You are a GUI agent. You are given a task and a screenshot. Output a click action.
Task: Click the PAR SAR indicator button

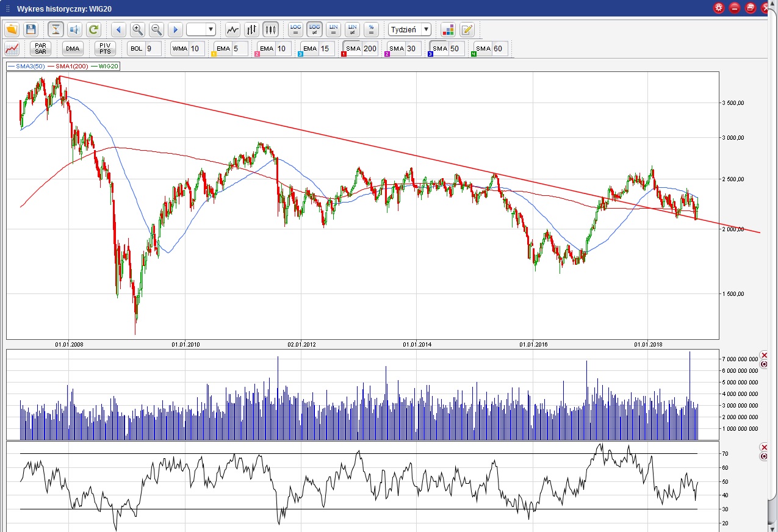pyautogui.click(x=40, y=49)
